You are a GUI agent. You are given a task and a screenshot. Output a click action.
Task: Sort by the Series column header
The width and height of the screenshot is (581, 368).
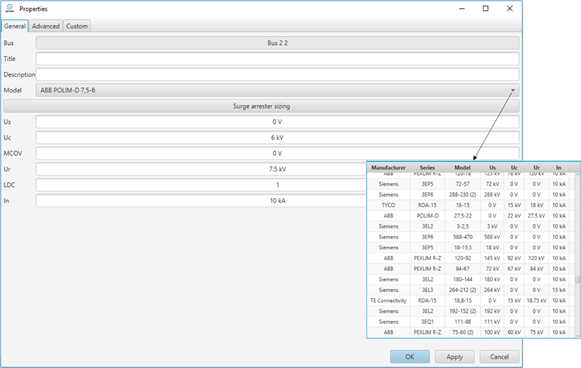coord(427,168)
